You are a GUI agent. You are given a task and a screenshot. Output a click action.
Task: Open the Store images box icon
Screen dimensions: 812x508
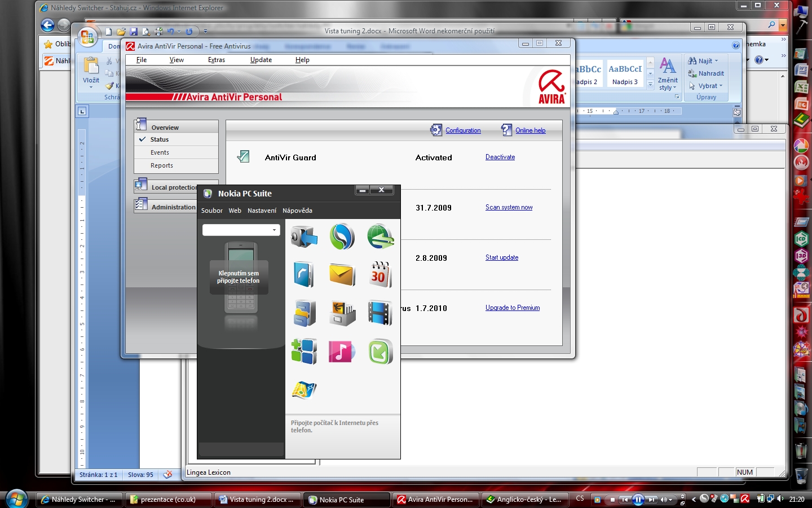click(x=342, y=313)
